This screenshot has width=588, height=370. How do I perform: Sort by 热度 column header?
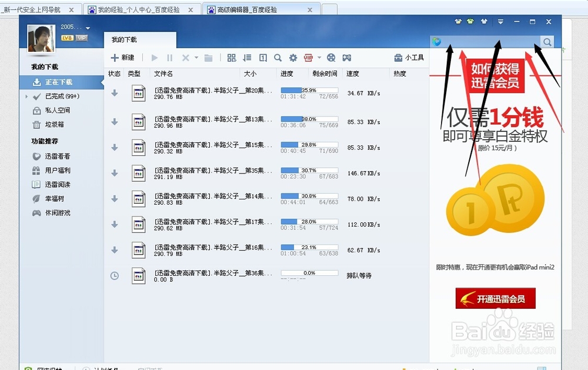coord(400,74)
